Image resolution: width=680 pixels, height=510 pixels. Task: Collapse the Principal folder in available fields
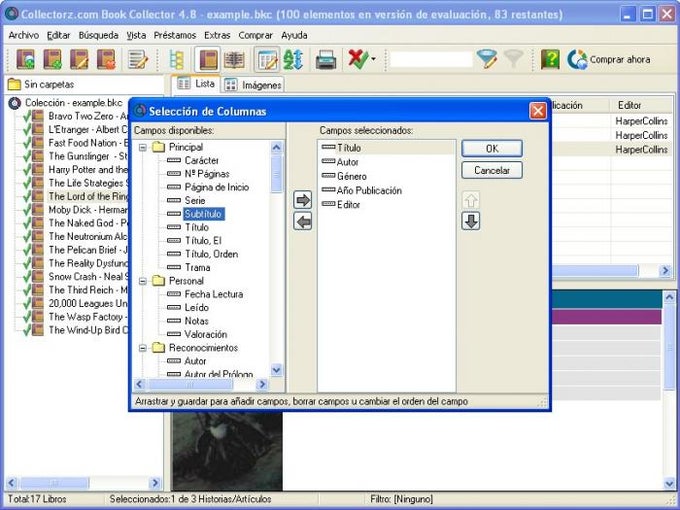tap(143, 147)
